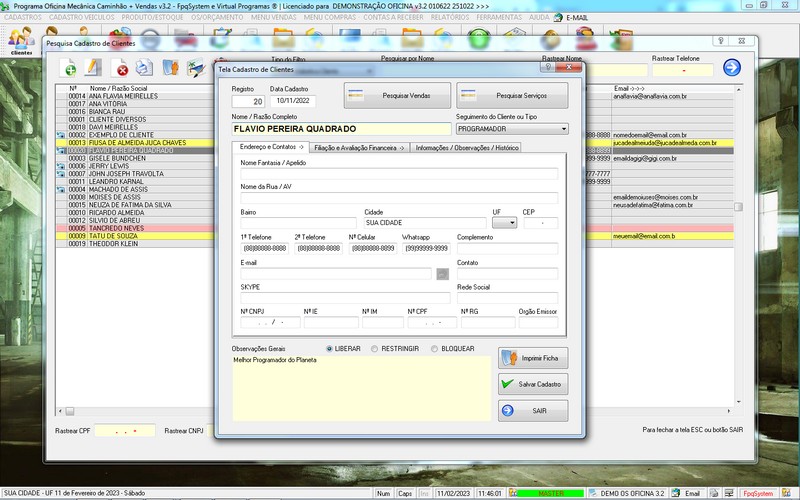Switch to Informações / Observações / Histórico tab
The image size is (800, 500).
click(466, 148)
